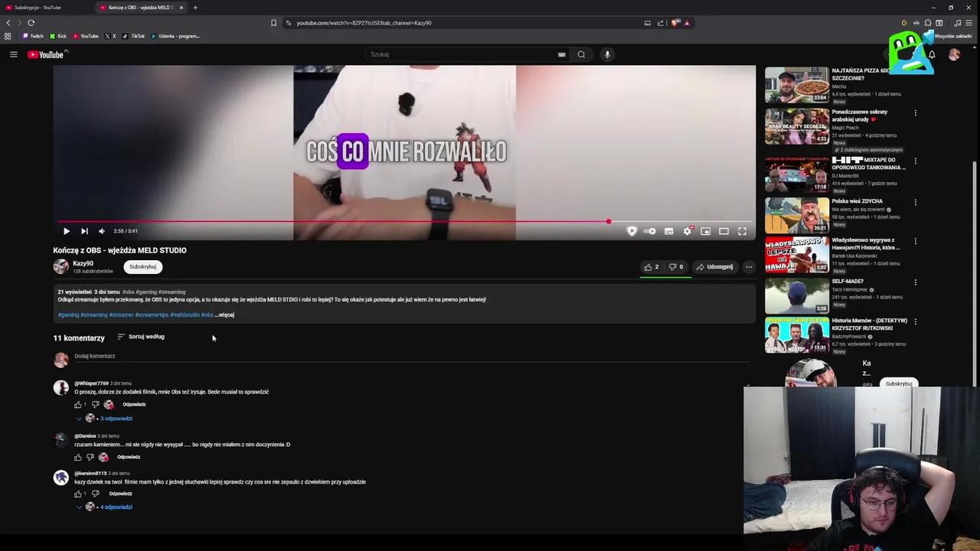Expand 3 odpowiedzi replies thread
This screenshot has height=551, width=980.
(x=115, y=419)
